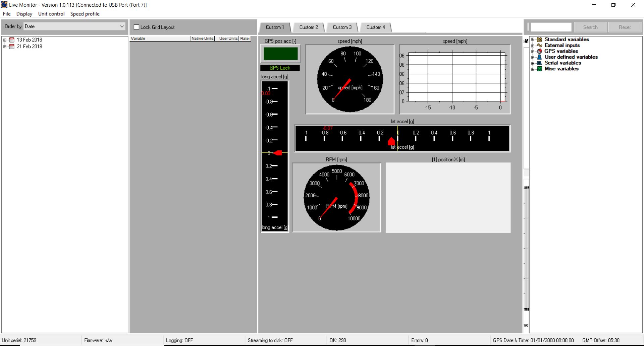Open the Order by Date dropdown
The width and height of the screenshot is (644, 346).
point(74,26)
